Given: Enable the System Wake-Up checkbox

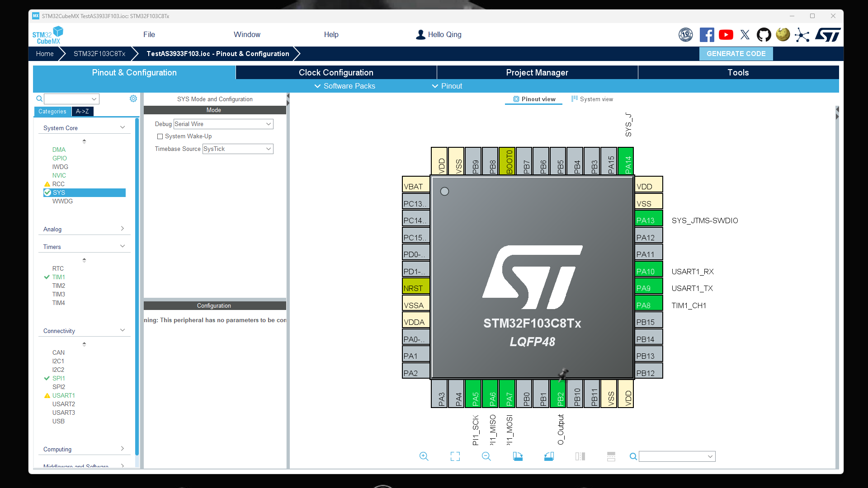Looking at the screenshot, I should point(160,136).
